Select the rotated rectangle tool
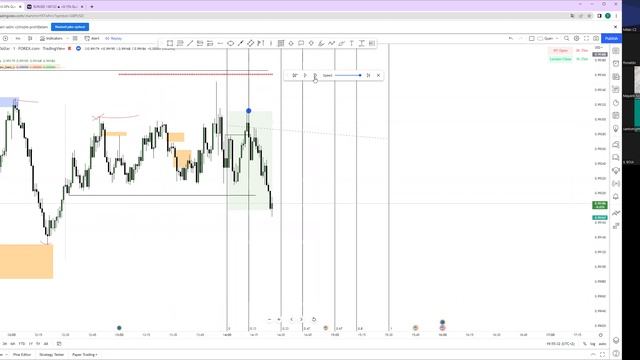 [250, 43]
